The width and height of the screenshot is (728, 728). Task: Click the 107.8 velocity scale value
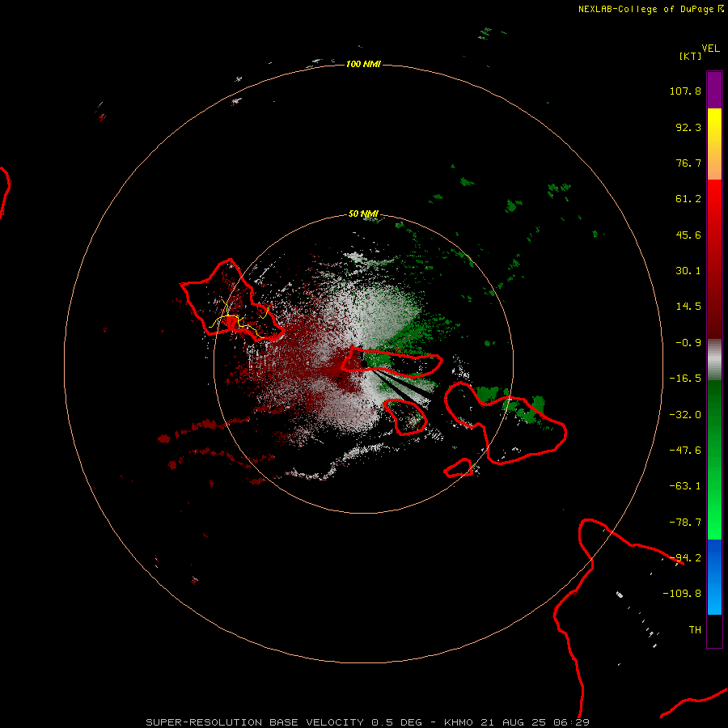click(x=685, y=91)
